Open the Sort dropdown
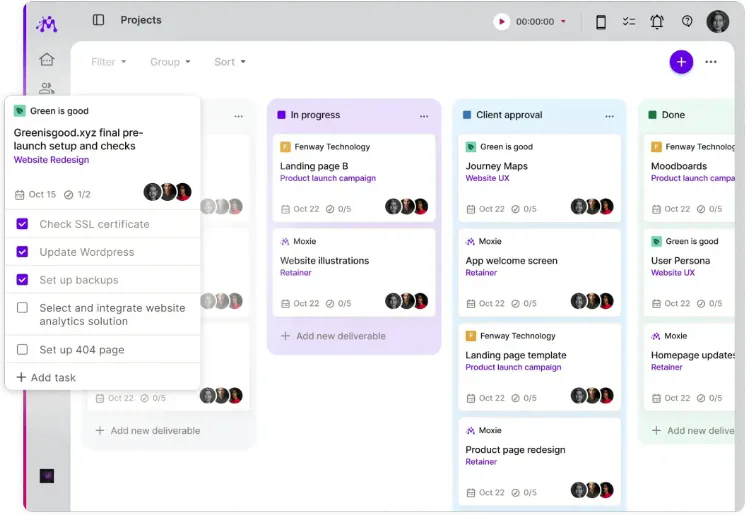The height and width of the screenshot is (515, 750). 230,62
